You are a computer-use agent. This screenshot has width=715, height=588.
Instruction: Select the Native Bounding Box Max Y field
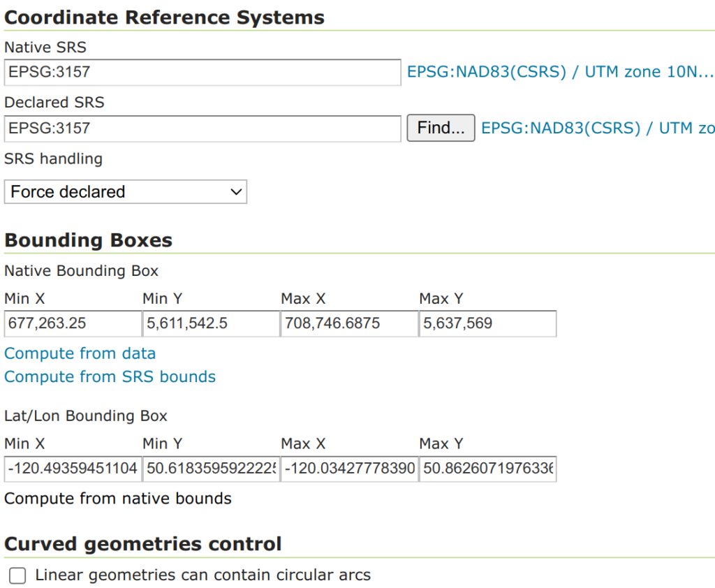tap(487, 324)
